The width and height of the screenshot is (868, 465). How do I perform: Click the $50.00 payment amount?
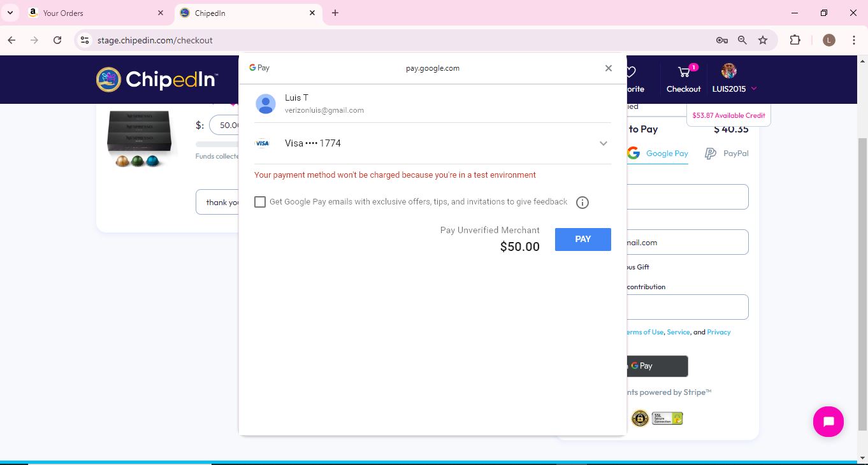pos(519,247)
